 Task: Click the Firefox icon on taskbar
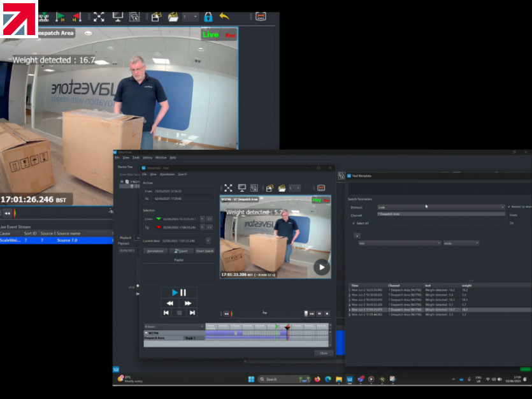point(317,379)
